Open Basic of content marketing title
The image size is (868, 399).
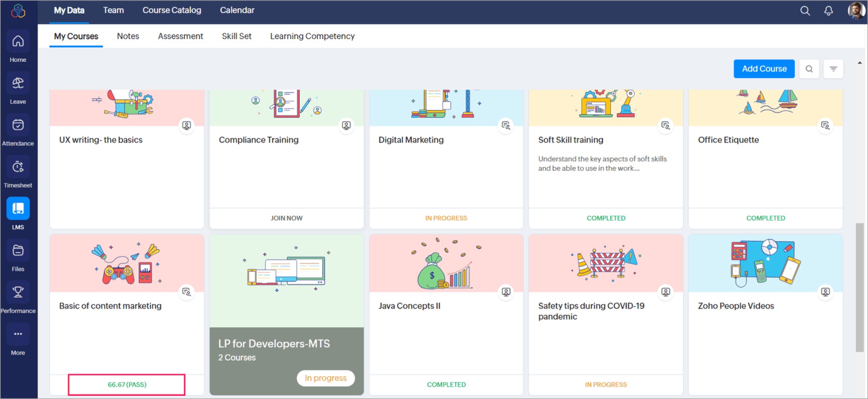110,306
